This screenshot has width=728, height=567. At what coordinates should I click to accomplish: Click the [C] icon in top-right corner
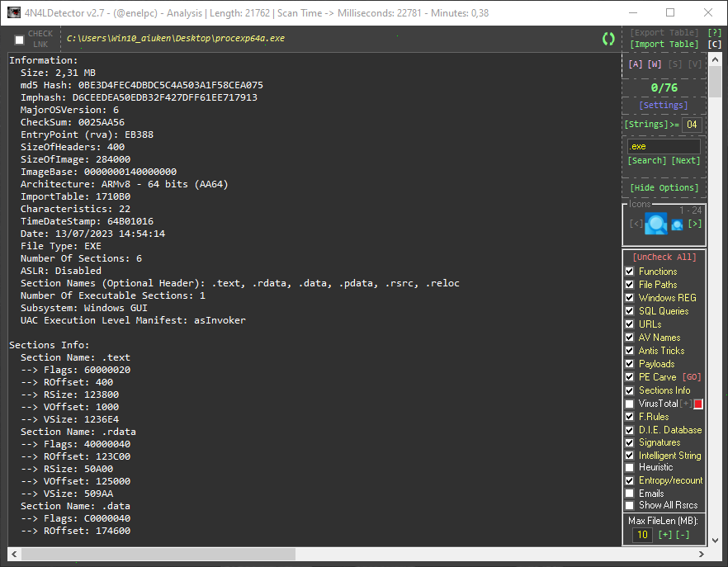point(715,45)
